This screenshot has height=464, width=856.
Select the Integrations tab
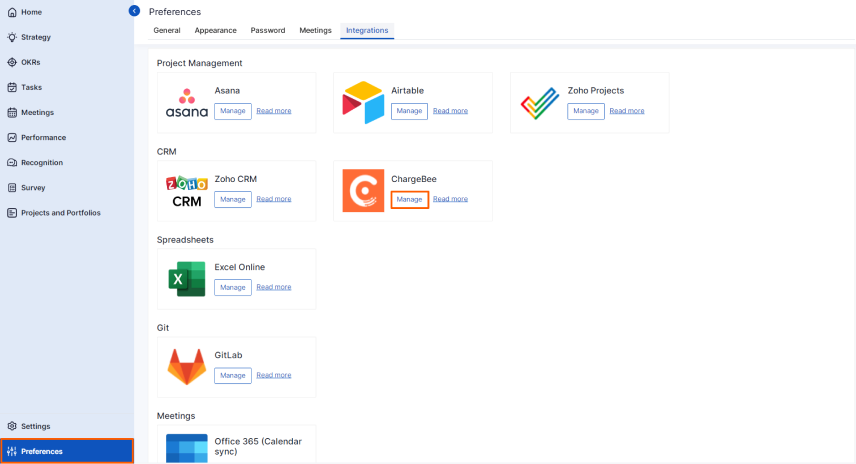367,31
